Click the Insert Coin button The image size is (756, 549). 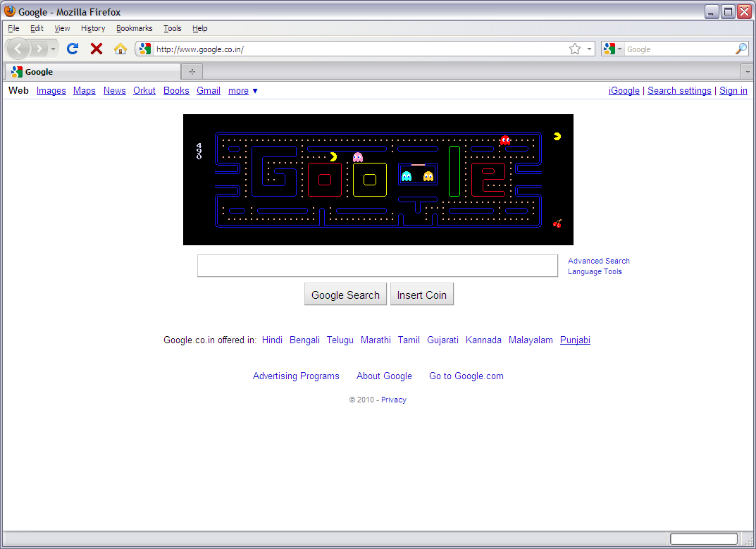coord(422,295)
